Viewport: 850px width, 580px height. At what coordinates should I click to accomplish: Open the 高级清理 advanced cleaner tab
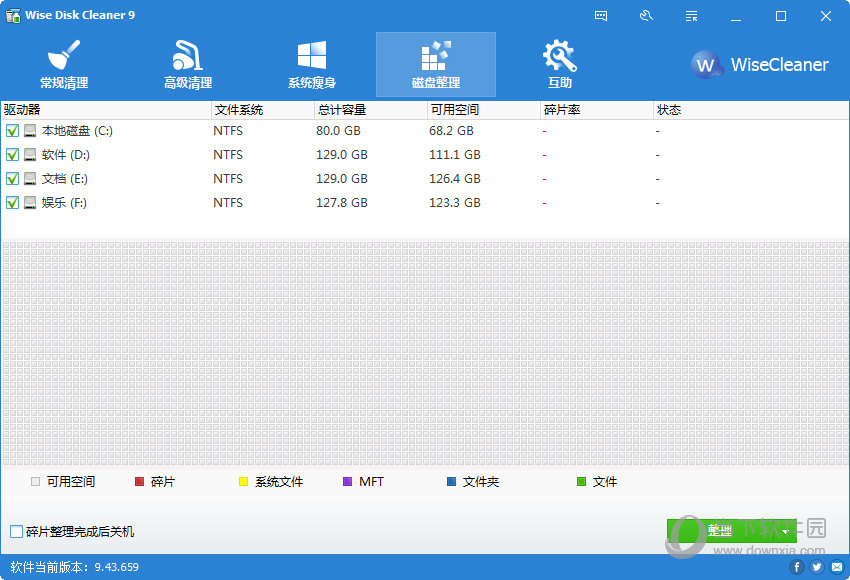click(x=188, y=65)
